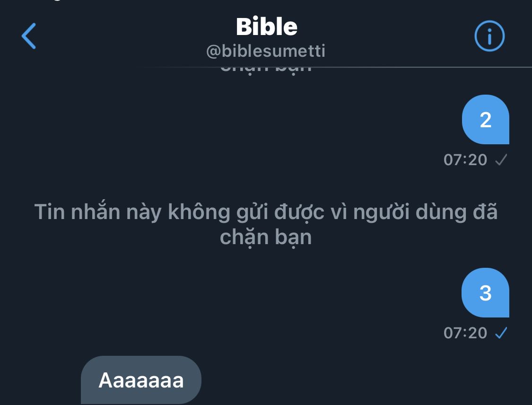Tap the partially hidden chặn bạn text under header

tap(266, 69)
